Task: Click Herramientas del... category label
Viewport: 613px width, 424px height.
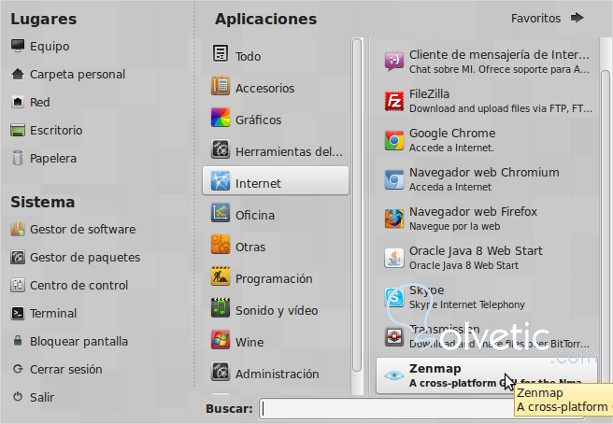Action: point(289,152)
